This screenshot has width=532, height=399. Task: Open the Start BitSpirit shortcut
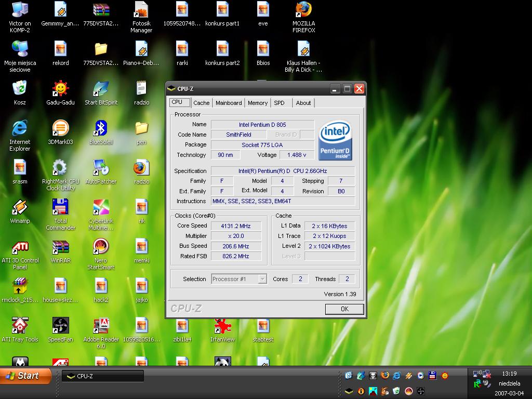pos(101,92)
